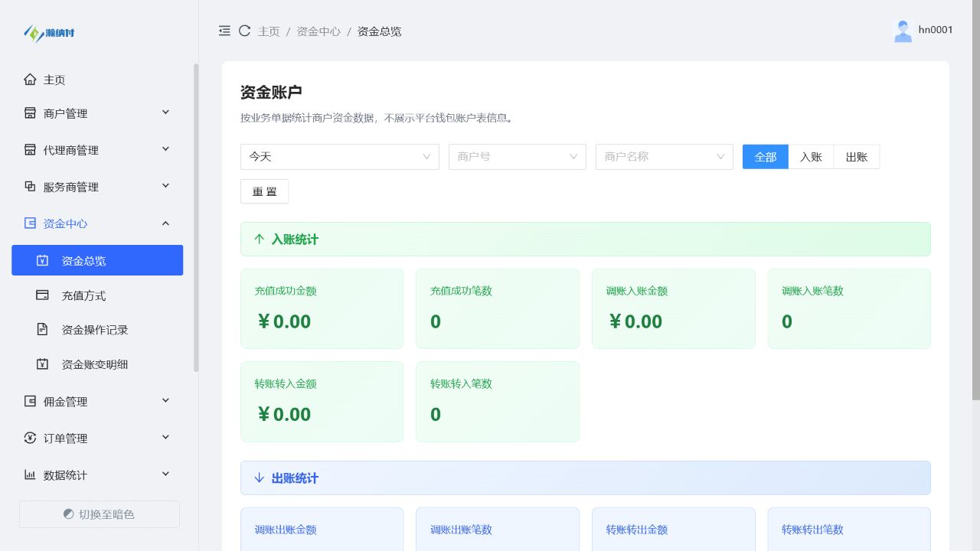
Task: Click the theme icon on 切换至暗色
Action: coord(69,514)
